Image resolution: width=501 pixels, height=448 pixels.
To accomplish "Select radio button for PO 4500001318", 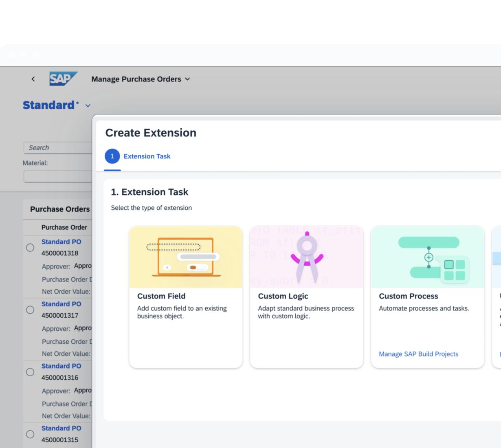I will click(x=30, y=248).
